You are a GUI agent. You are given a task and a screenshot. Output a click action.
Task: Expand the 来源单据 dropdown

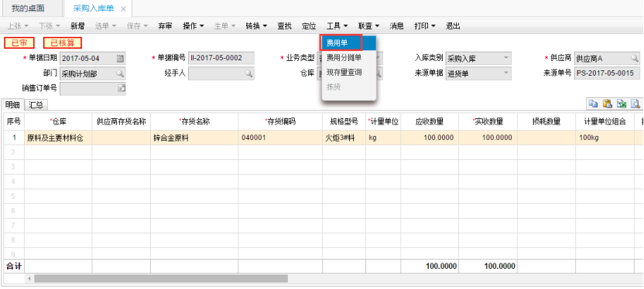pyautogui.click(x=506, y=73)
